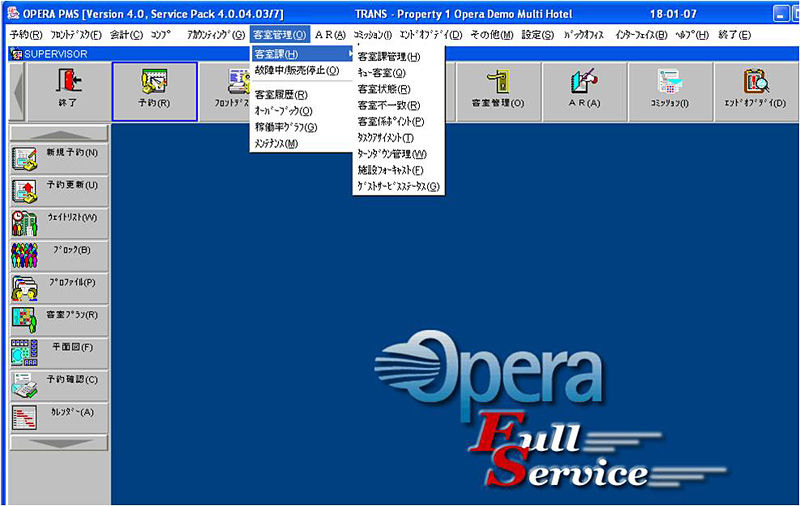Screen dimensions: 800x506
Task: Open the バックオフィス menu
Action: coord(584,35)
